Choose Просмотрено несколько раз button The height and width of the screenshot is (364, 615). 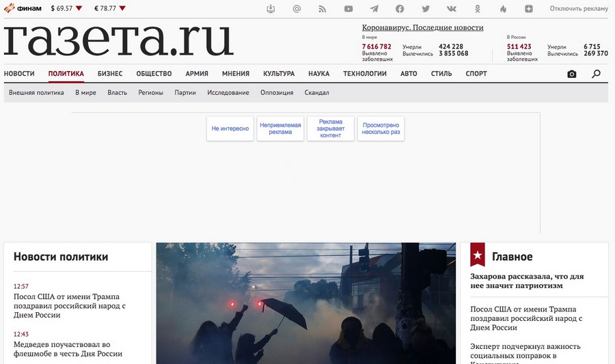[381, 128]
